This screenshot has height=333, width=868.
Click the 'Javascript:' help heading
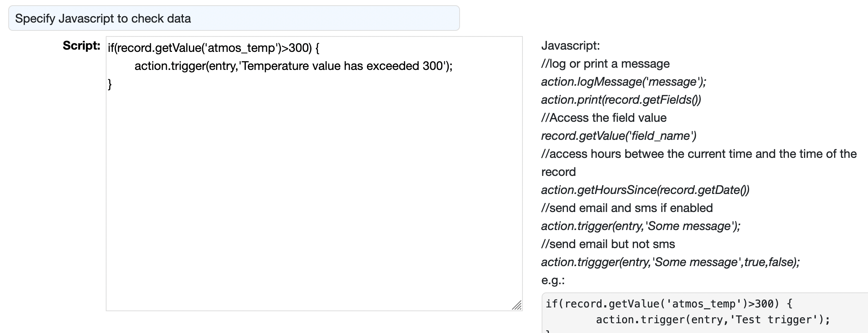coord(570,46)
